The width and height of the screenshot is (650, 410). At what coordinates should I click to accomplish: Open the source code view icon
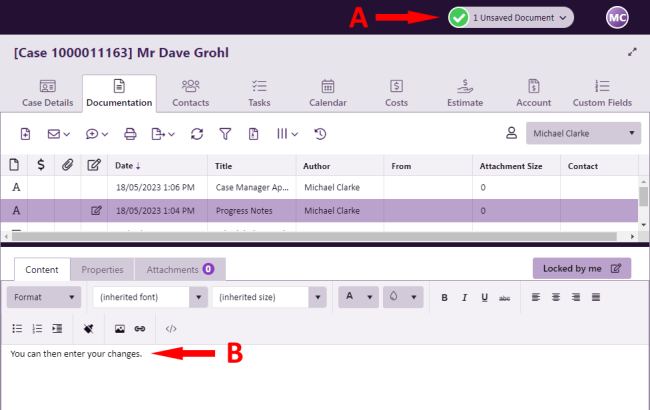(171, 328)
